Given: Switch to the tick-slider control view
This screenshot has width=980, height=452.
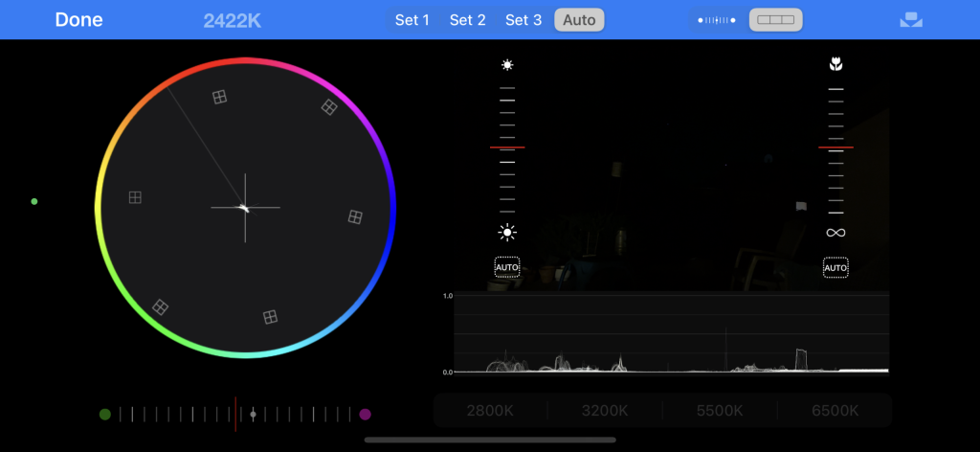Looking at the screenshot, I should click(717, 20).
